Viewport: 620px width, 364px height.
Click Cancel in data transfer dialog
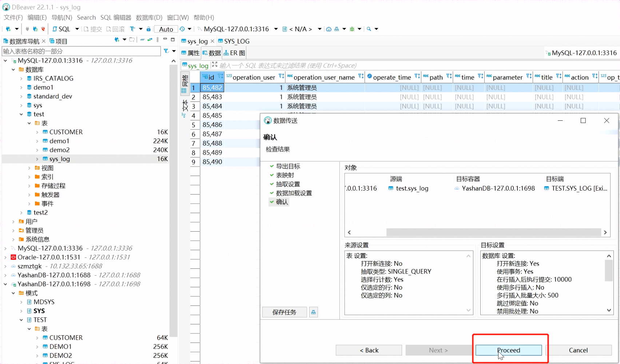[578, 350]
